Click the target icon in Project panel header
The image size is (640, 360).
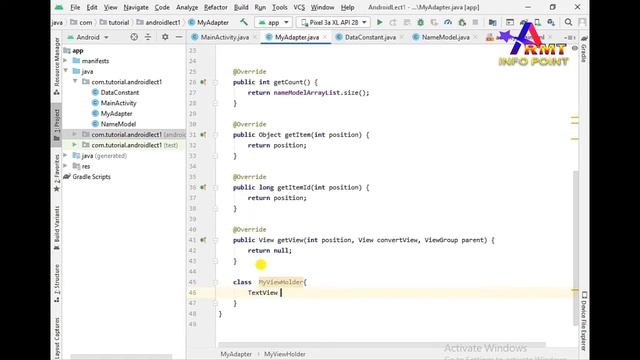134,37
